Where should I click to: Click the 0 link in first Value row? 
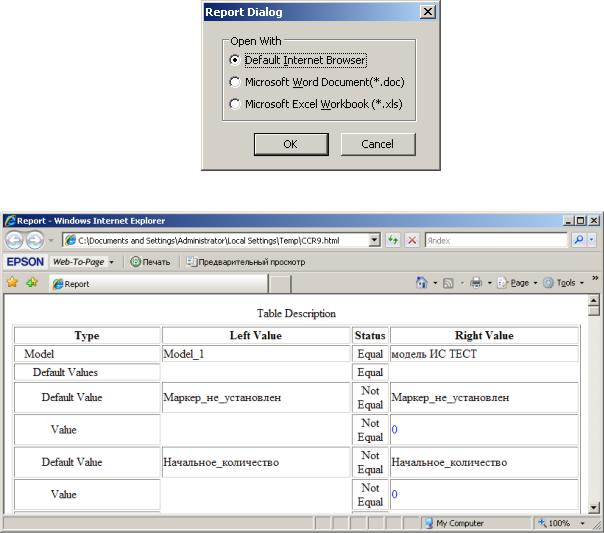click(x=394, y=429)
